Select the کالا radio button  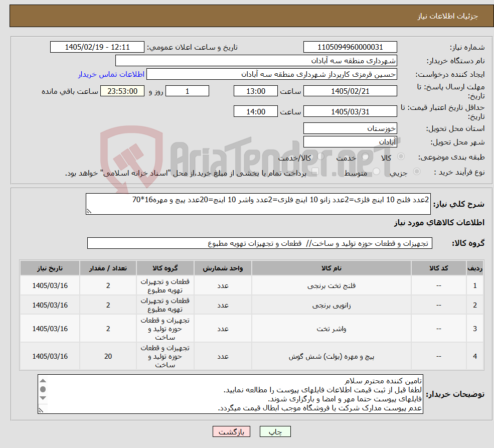[x=401, y=157]
